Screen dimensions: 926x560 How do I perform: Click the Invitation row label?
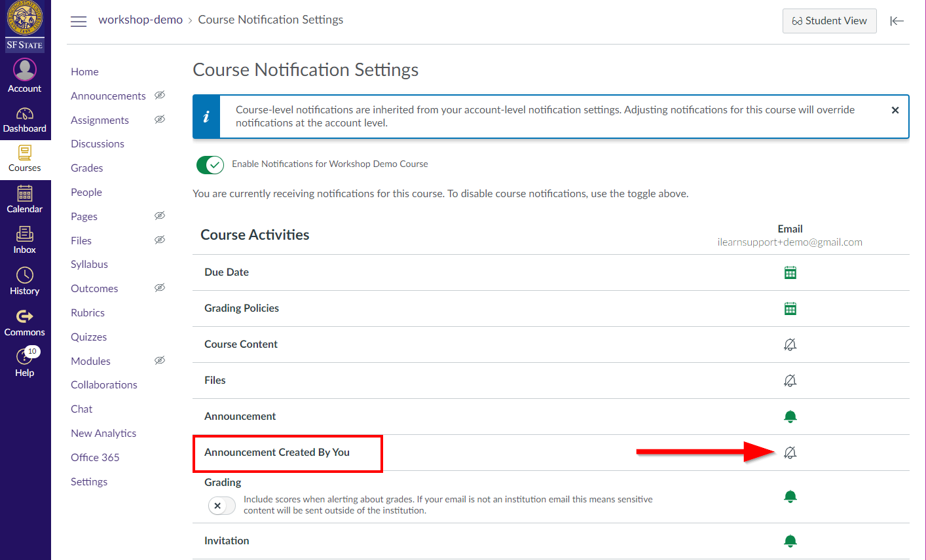pos(227,541)
